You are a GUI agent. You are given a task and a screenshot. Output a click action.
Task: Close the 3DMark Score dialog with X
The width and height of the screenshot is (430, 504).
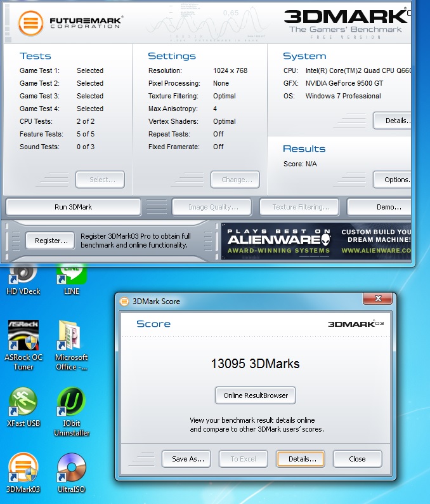coord(377,298)
